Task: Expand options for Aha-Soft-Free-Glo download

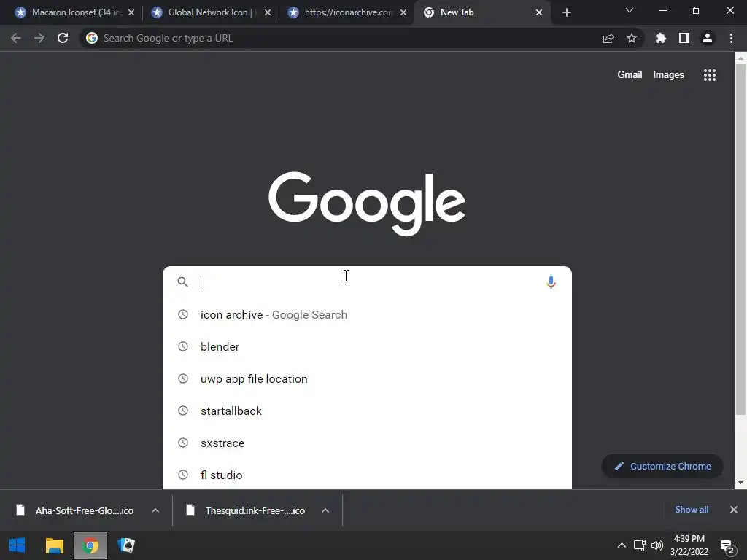Action: pyautogui.click(x=155, y=510)
